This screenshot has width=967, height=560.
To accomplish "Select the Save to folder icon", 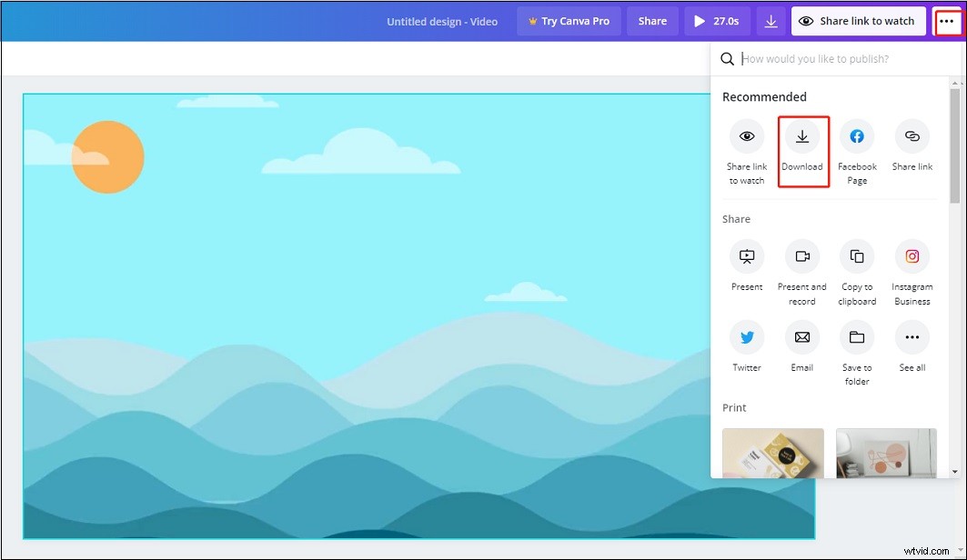I will coord(857,337).
